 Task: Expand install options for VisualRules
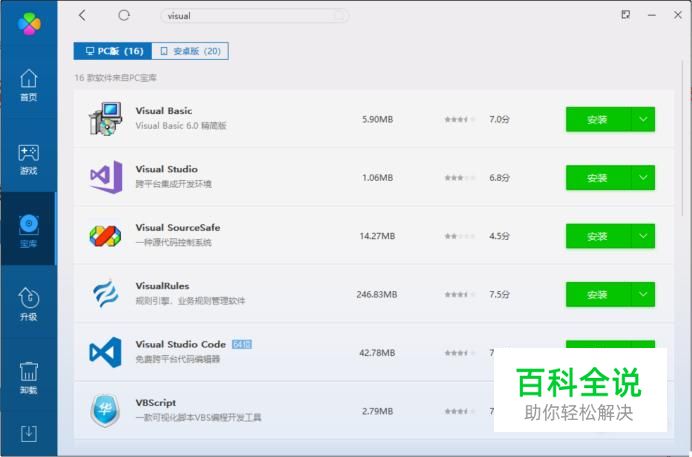point(643,294)
